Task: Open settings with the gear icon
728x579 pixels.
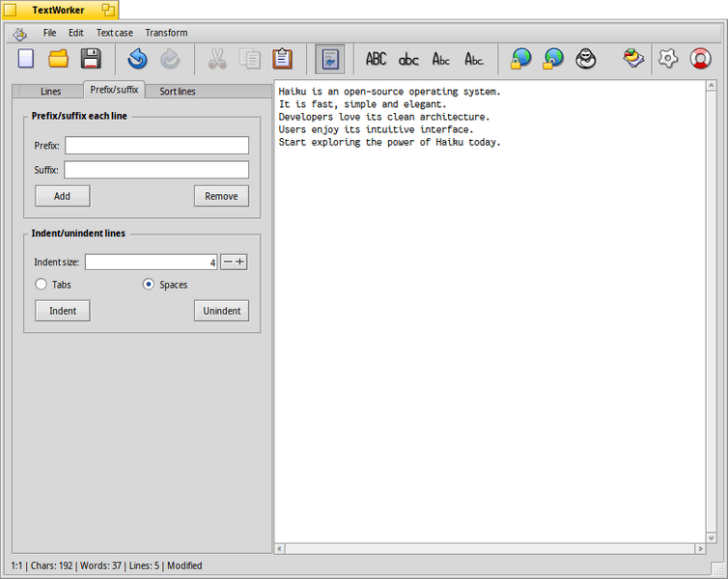Action: pyautogui.click(x=668, y=59)
